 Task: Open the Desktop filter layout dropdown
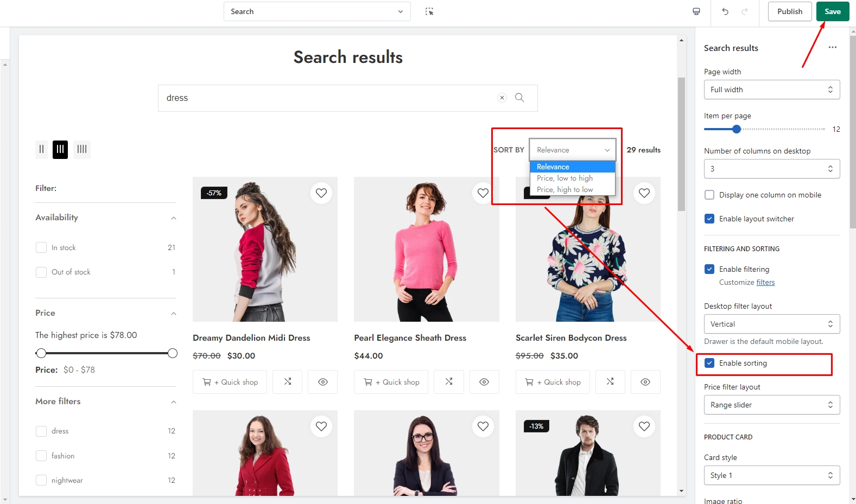771,324
